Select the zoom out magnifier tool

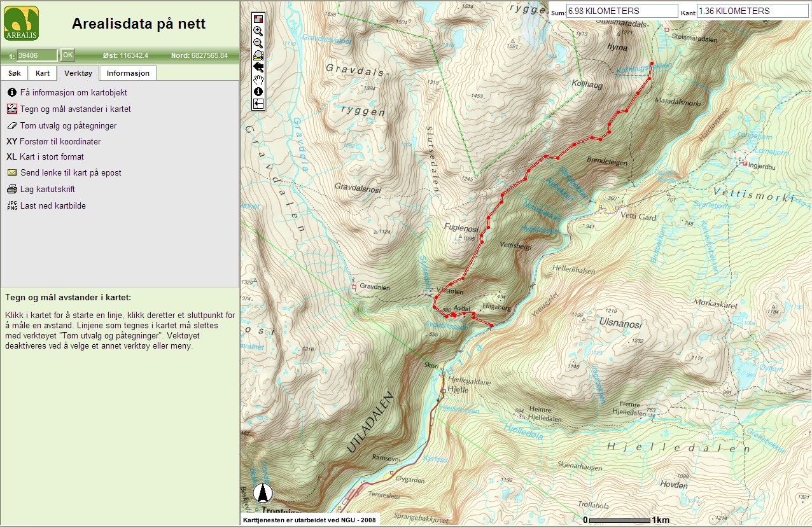pyautogui.click(x=258, y=43)
